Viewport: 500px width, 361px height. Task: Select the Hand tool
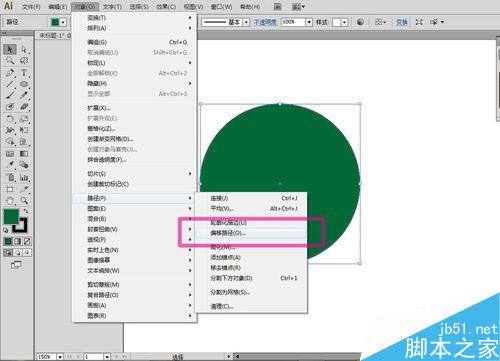10,201
